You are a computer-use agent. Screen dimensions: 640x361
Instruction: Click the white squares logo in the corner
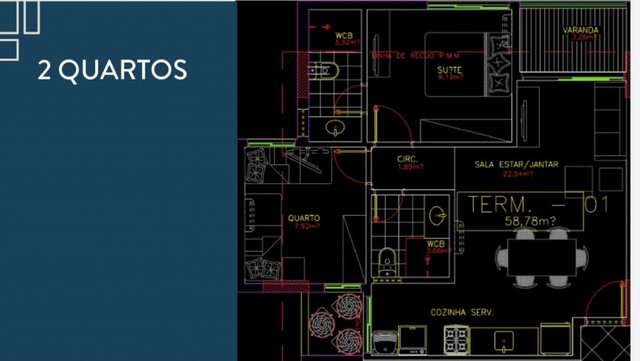tap(20, 30)
